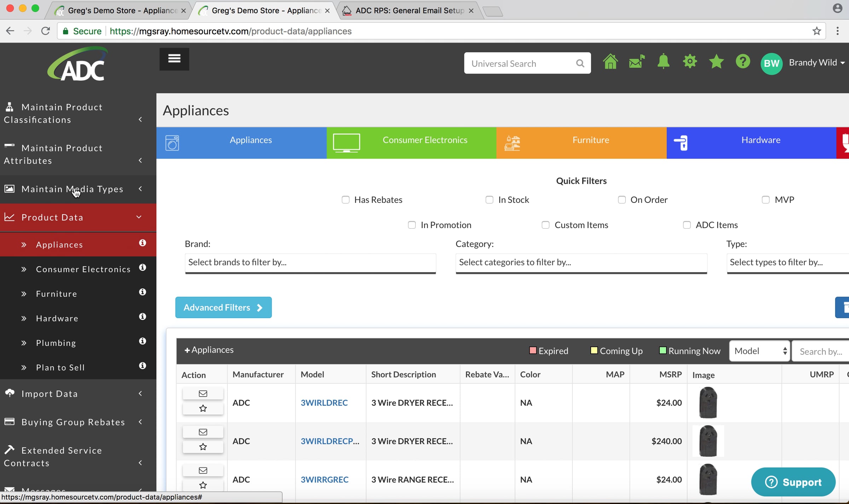Open the Model search-by dropdown
Image resolution: width=849 pixels, height=504 pixels.
[760, 351]
